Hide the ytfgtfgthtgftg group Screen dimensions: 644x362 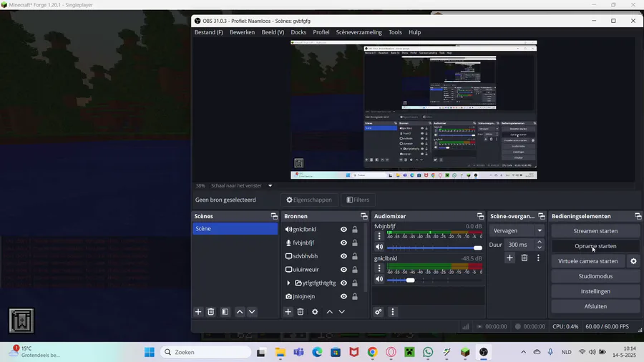343,283
